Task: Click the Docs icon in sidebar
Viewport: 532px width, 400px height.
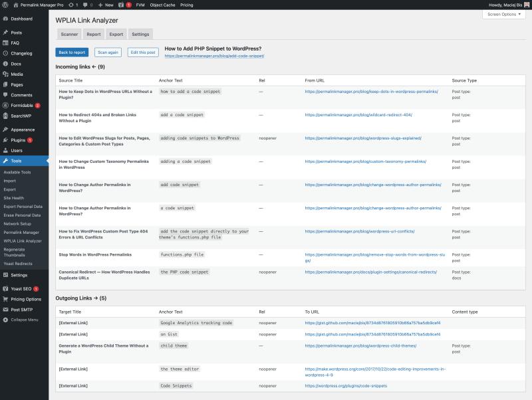Action: click(5, 64)
